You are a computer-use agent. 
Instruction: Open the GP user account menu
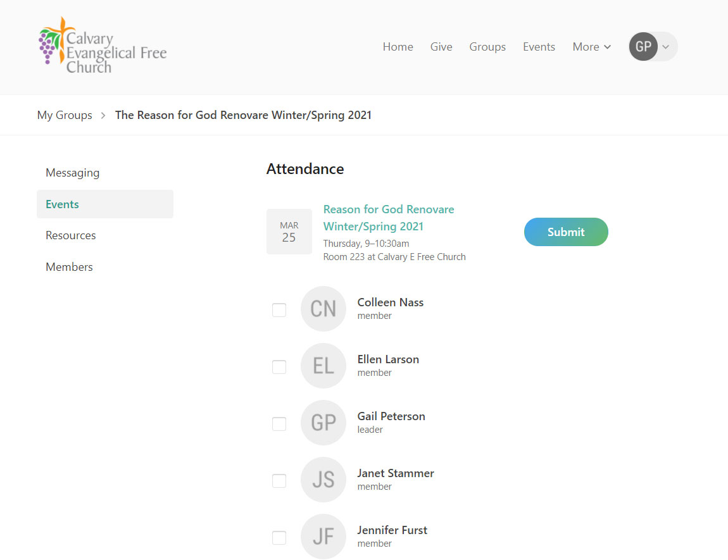pyautogui.click(x=652, y=47)
